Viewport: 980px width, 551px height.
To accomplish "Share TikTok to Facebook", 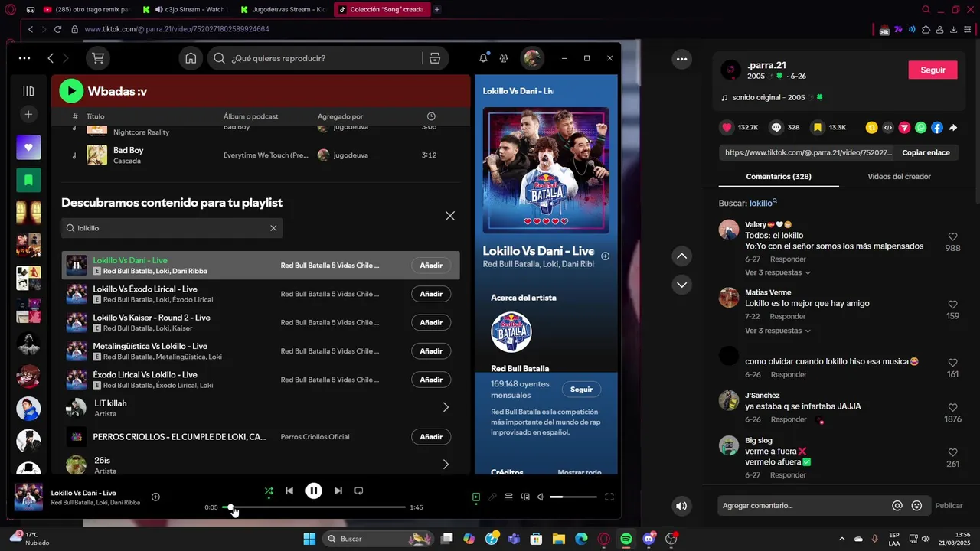I will point(937,128).
